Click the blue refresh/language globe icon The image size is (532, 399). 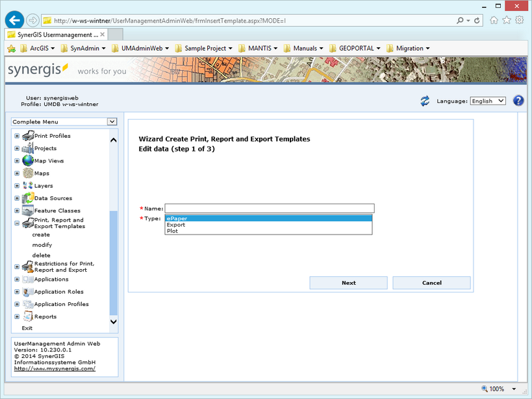tap(426, 101)
